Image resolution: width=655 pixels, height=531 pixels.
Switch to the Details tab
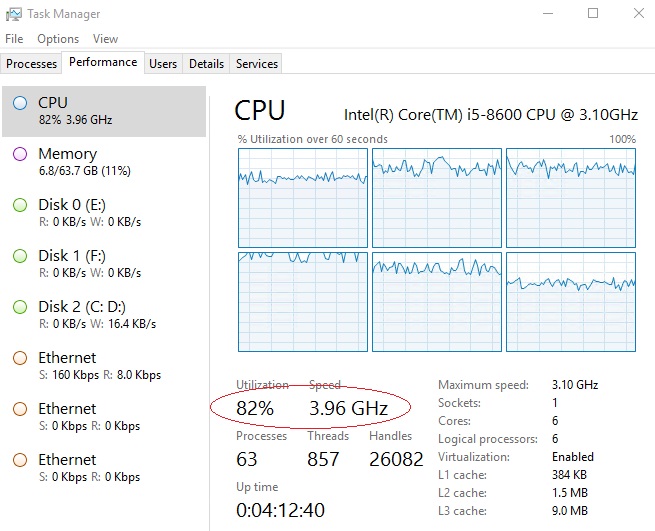click(x=206, y=64)
